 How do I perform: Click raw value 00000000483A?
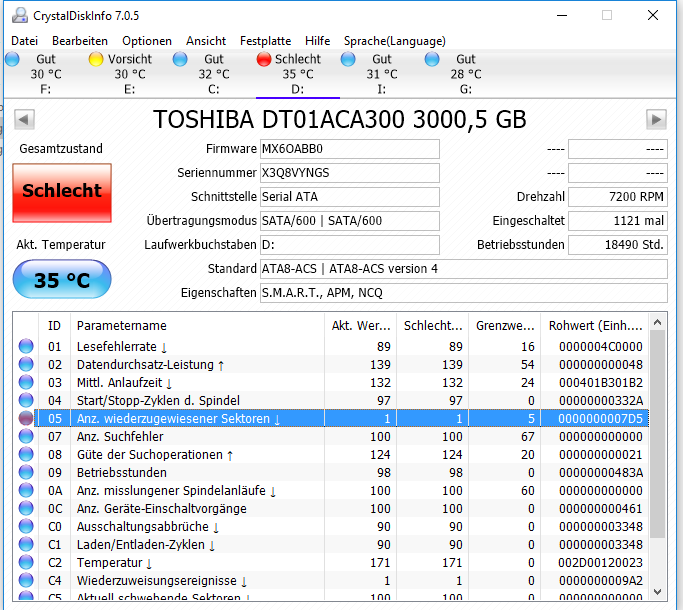pos(600,473)
